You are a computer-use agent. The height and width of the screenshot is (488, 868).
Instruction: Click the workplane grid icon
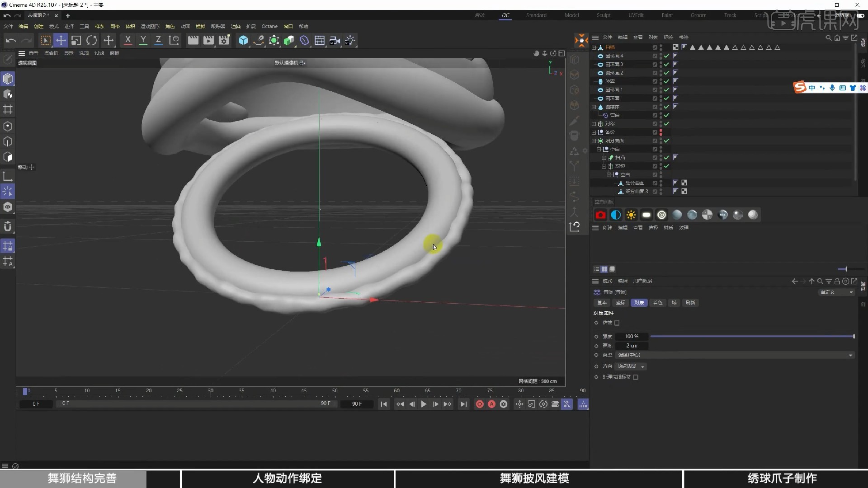pyautogui.click(x=8, y=110)
